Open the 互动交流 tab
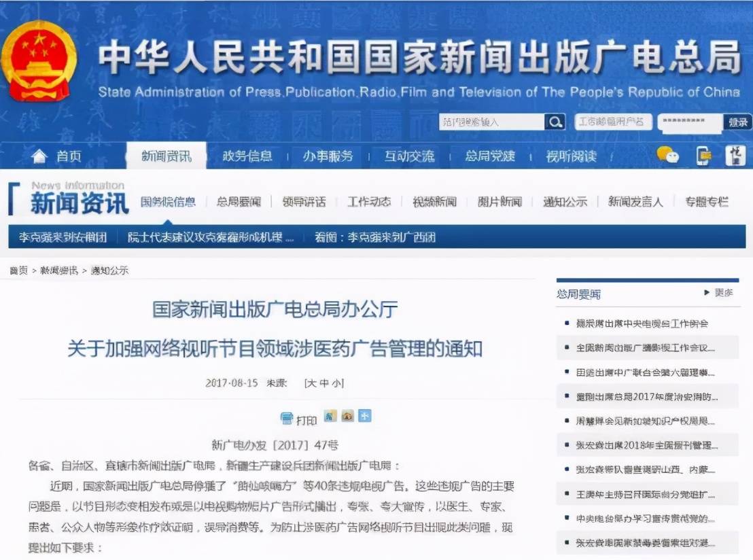 tap(409, 156)
